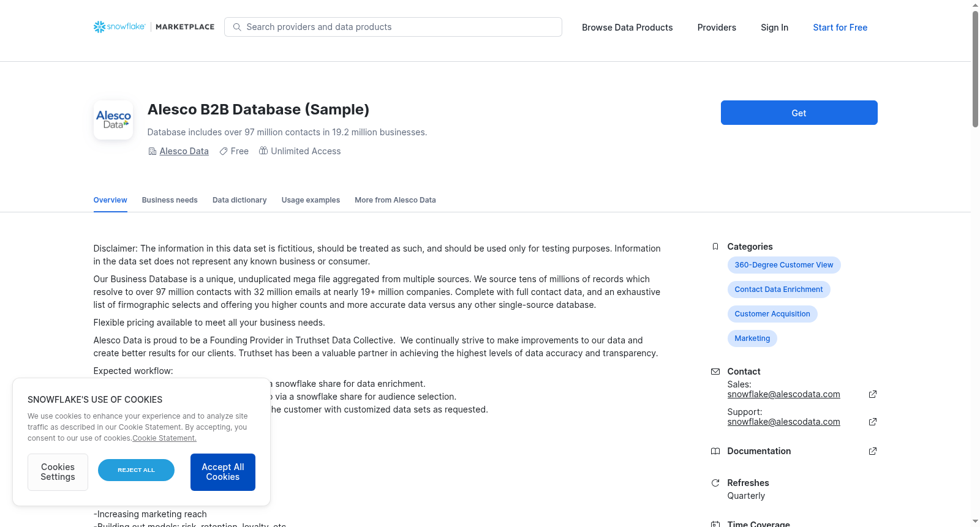Click Start for Free link
The width and height of the screenshot is (980, 527).
point(840,28)
